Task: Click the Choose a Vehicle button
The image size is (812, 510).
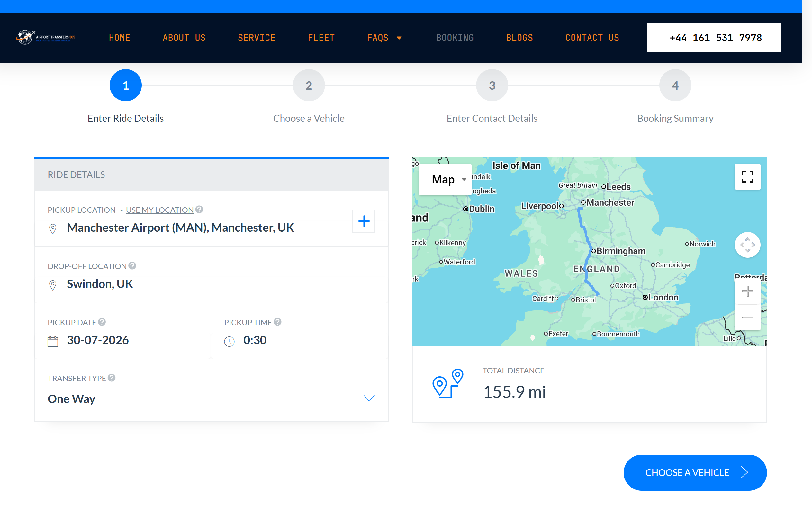Action: click(x=695, y=473)
